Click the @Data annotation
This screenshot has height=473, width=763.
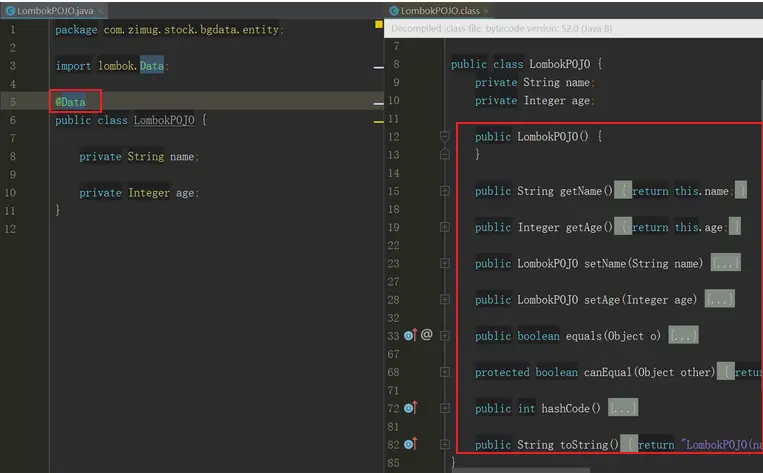point(71,102)
